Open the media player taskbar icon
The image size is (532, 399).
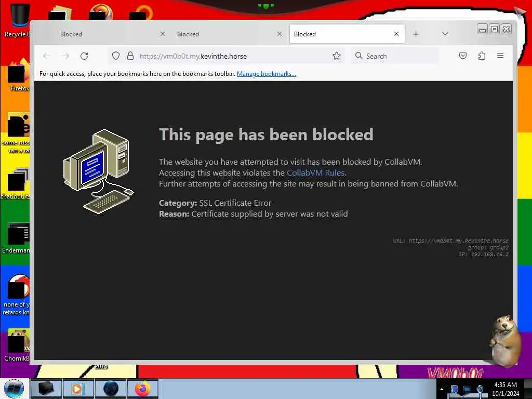pos(77,389)
